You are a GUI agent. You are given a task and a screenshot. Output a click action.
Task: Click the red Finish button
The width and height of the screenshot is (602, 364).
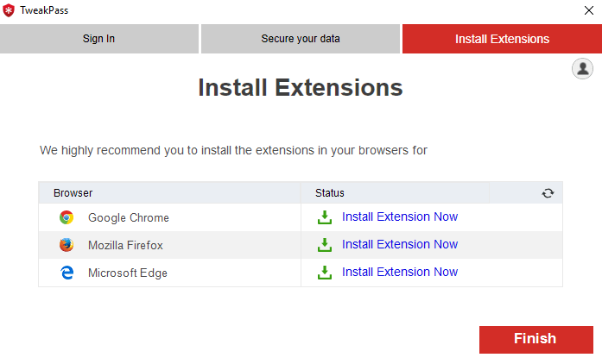point(535,339)
